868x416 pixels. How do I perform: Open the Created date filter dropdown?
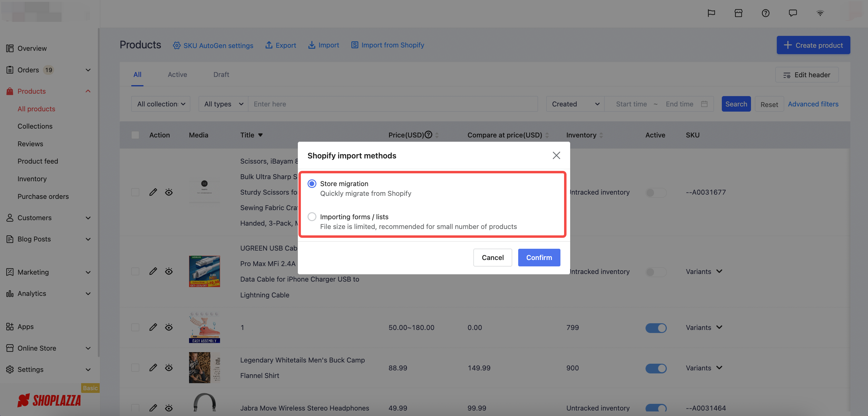pyautogui.click(x=575, y=104)
